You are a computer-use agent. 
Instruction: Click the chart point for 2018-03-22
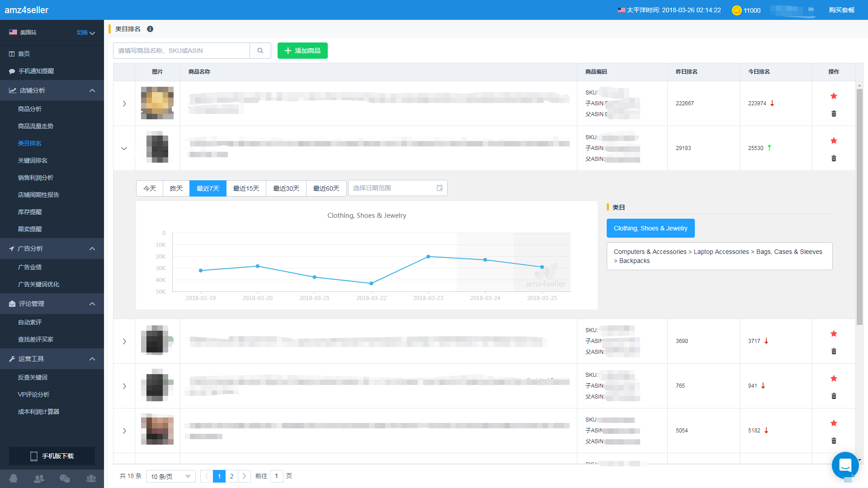[371, 283]
